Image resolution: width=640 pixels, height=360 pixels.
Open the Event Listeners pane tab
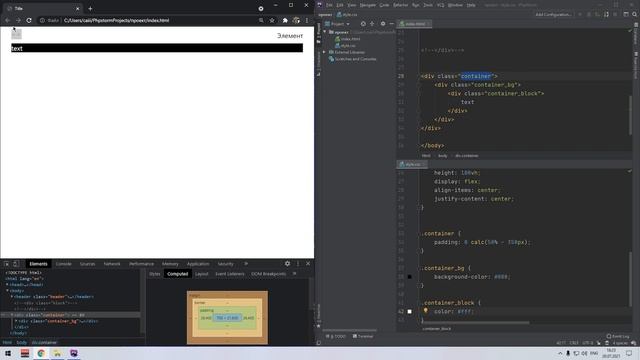(230, 274)
